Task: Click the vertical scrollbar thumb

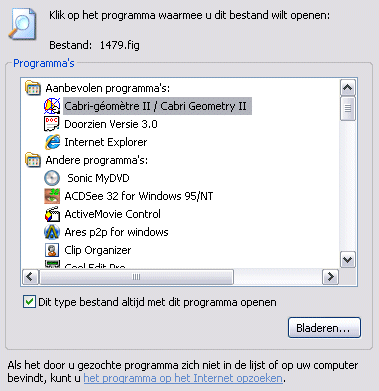Action: click(x=348, y=108)
